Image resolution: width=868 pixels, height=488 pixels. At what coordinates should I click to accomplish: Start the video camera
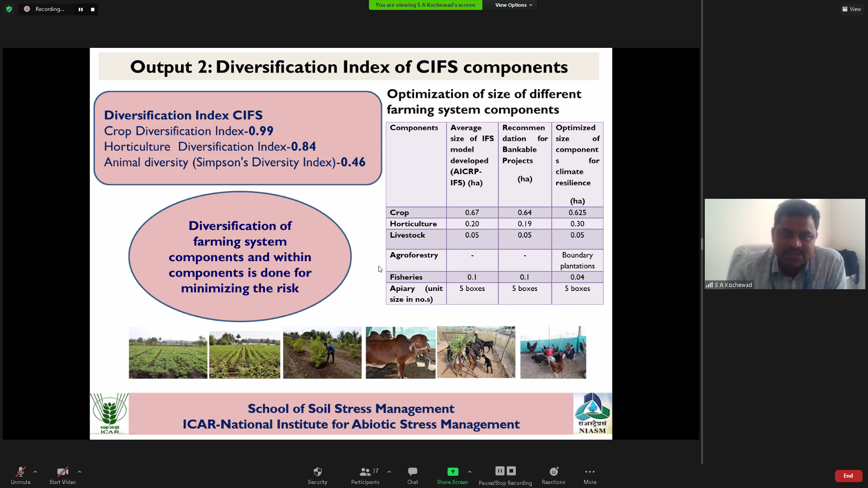tap(62, 472)
